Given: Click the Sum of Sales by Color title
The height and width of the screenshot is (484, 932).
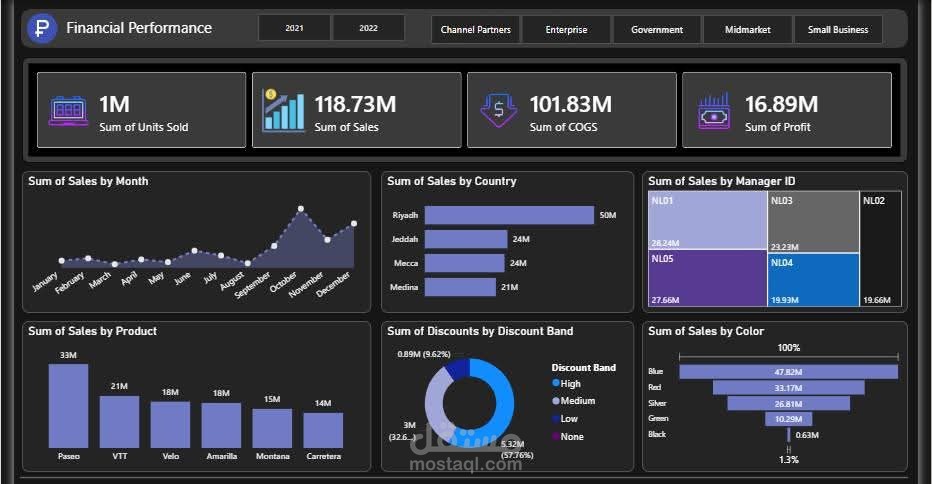Looking at the screenshot, I should pos(706,331).
